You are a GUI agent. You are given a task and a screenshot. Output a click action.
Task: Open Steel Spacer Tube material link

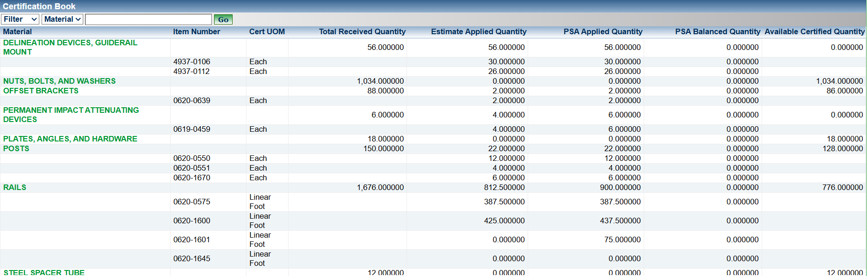44,272
